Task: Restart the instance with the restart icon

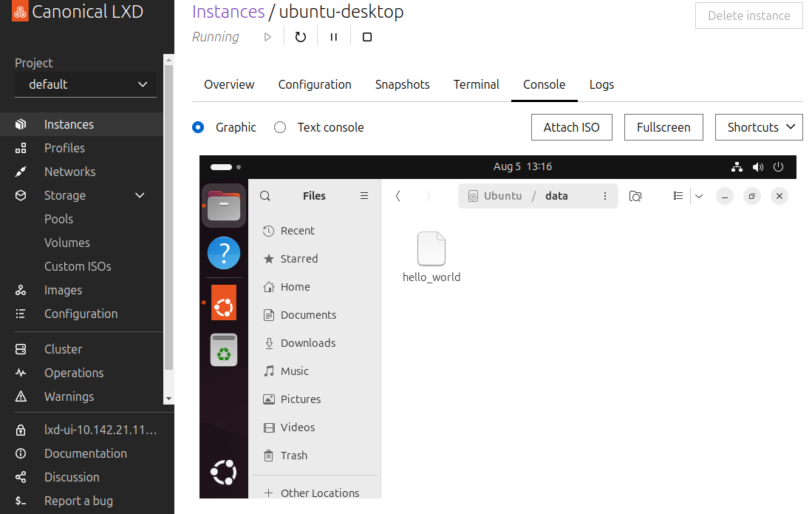Action: click(300, 37)
